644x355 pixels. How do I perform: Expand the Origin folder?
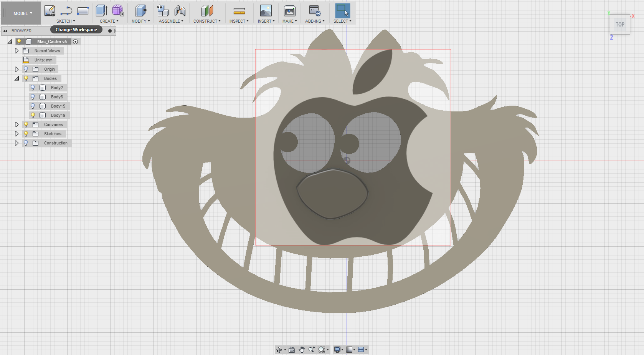[x=17, y=69]
